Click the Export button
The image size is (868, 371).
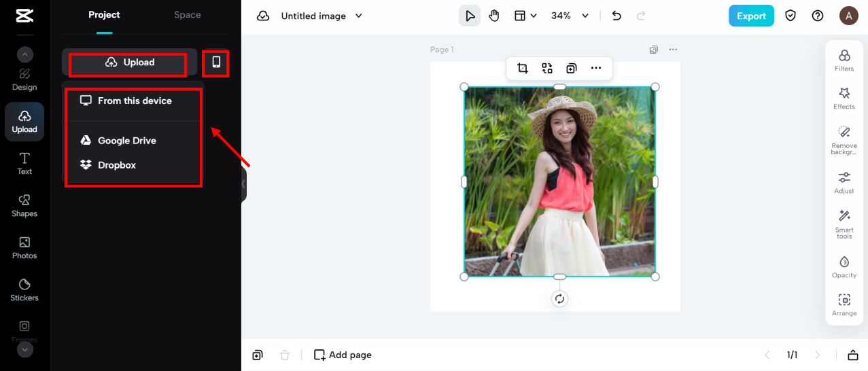point(751,16)
